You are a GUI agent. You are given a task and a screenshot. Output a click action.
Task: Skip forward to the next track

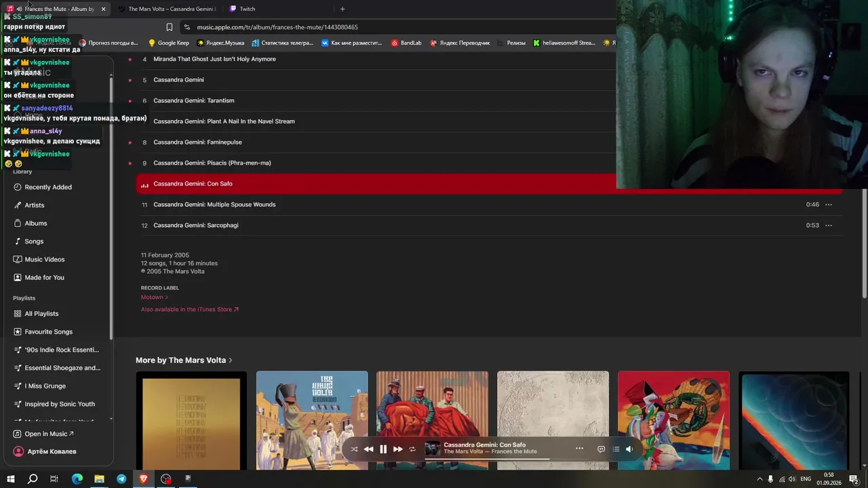pyautogui.click(x=398, y=449)
